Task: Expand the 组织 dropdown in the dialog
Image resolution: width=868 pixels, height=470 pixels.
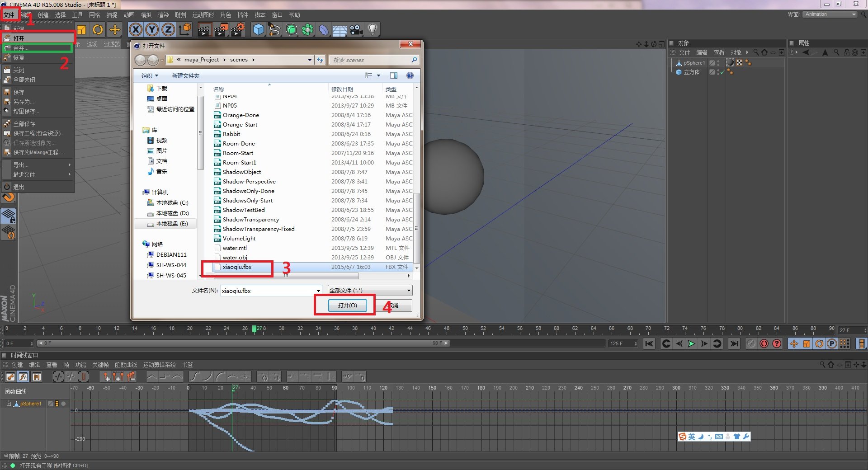Action: (x=150, y=75)
